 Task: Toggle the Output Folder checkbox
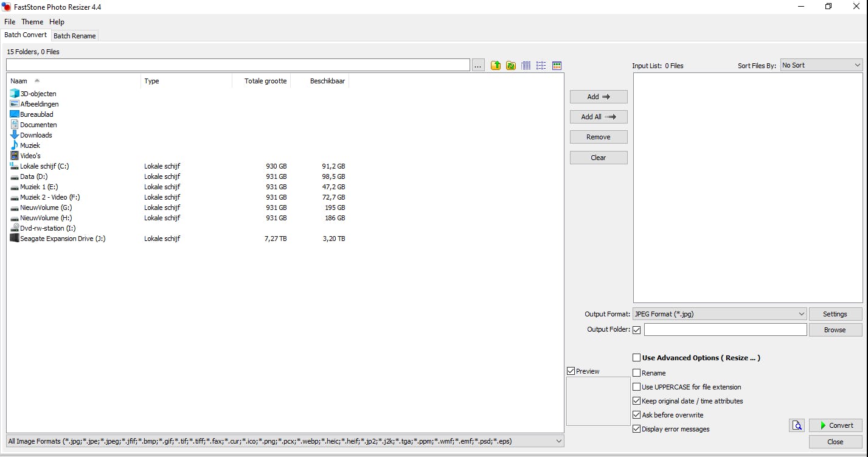[637, 330]
